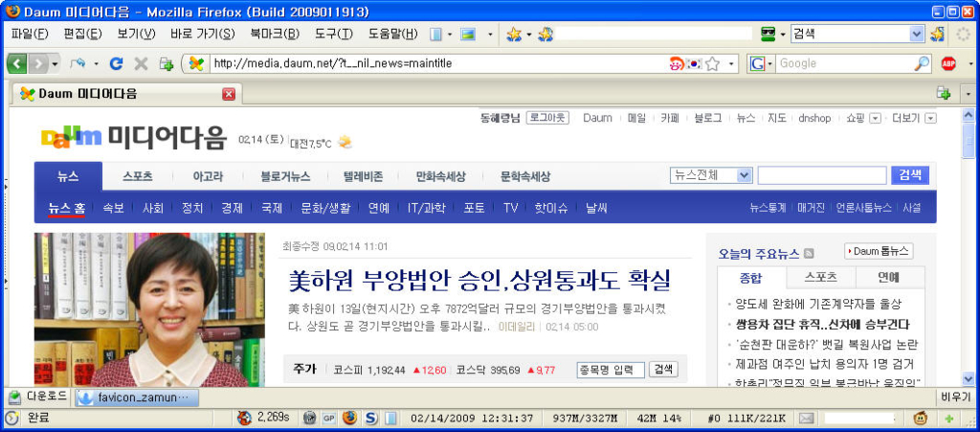Select the 연예 tab in 오늘의 주요뉴스
Image resolution: width=980 pixels, height=432 pixels.
888,277
